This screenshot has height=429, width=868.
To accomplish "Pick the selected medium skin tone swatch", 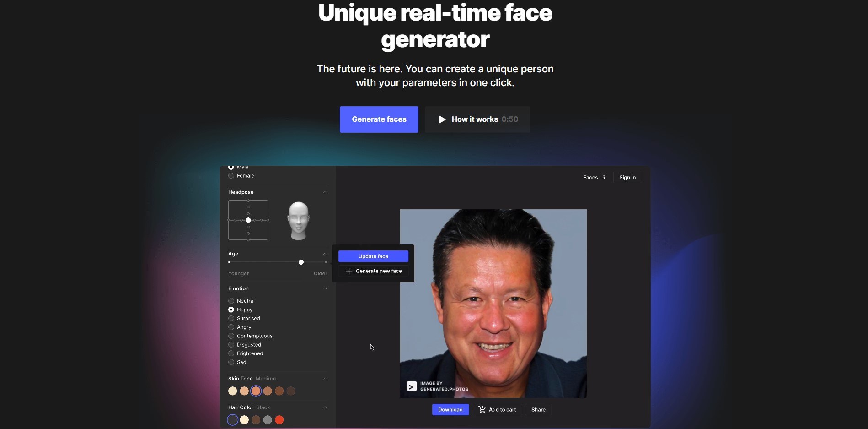I will coord(256,391).
